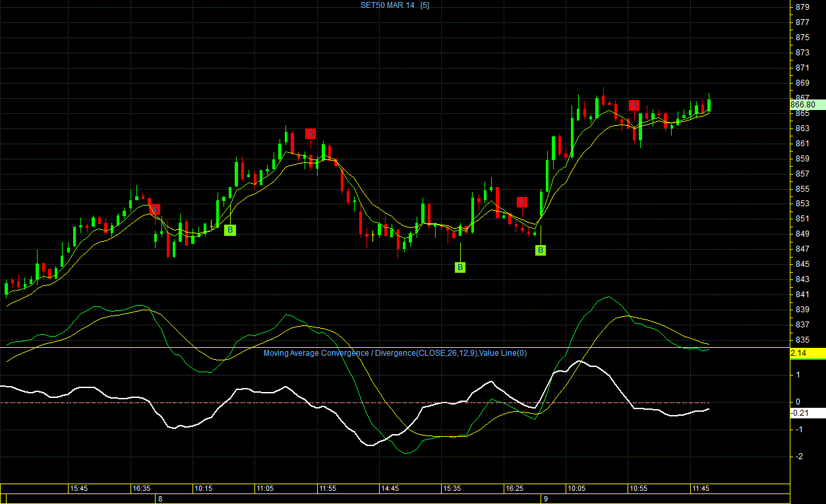Click the 855 price scale label
The height and width of the screenshot is (504, 826).
(802, 189)
